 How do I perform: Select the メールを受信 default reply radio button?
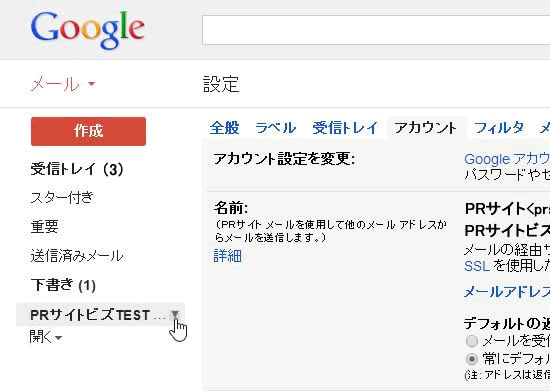click(472, 341)
